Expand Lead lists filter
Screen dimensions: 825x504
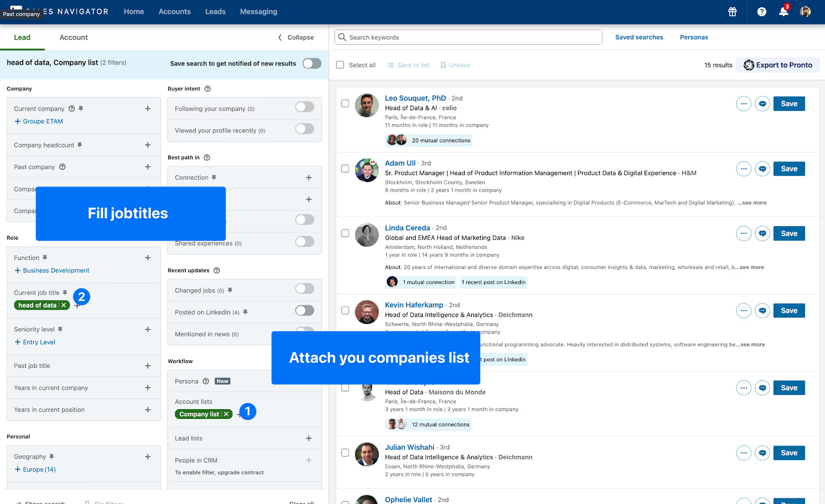pos(309,439)
